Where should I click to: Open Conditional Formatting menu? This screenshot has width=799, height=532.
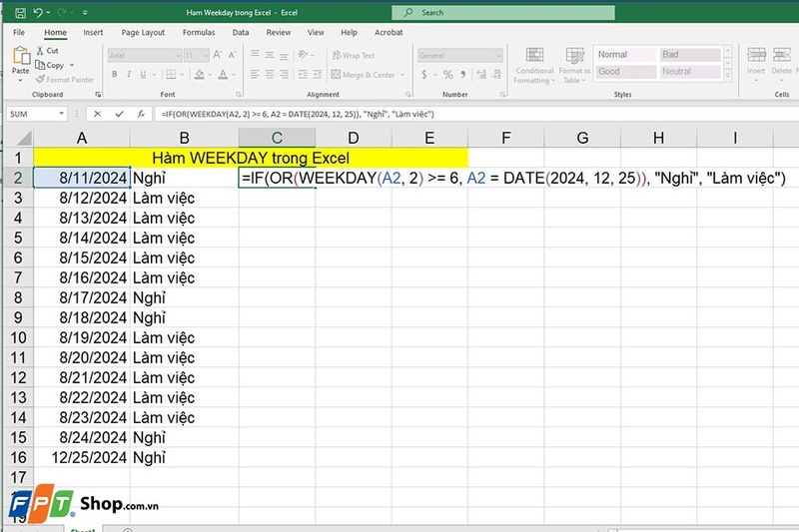[x=534, y=66]
